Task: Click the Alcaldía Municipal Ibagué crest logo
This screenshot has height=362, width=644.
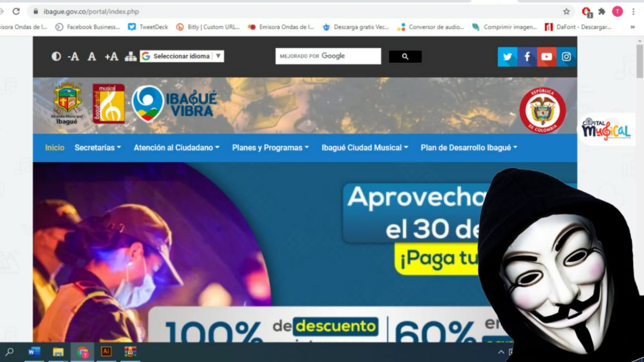Action: point(67,104)
